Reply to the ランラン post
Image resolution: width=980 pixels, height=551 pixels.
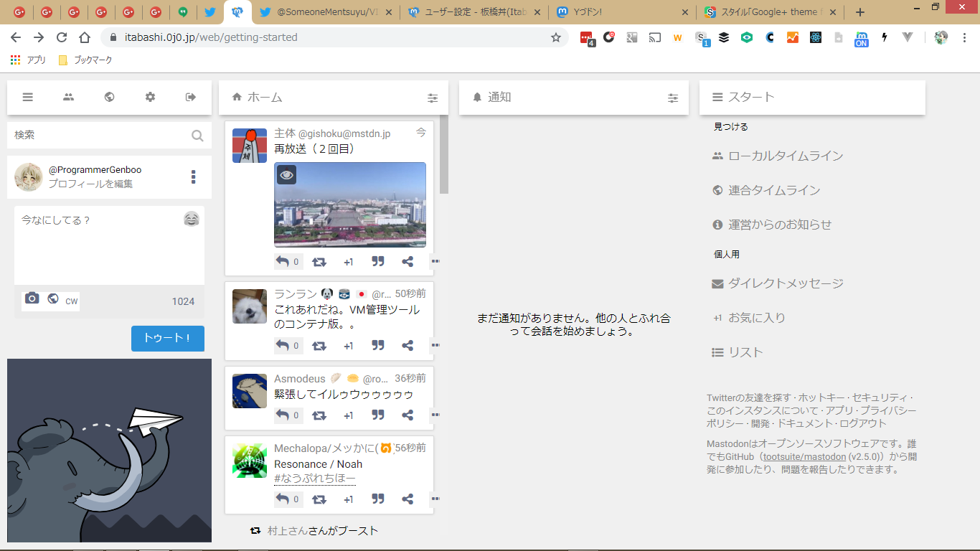(283, 346)
